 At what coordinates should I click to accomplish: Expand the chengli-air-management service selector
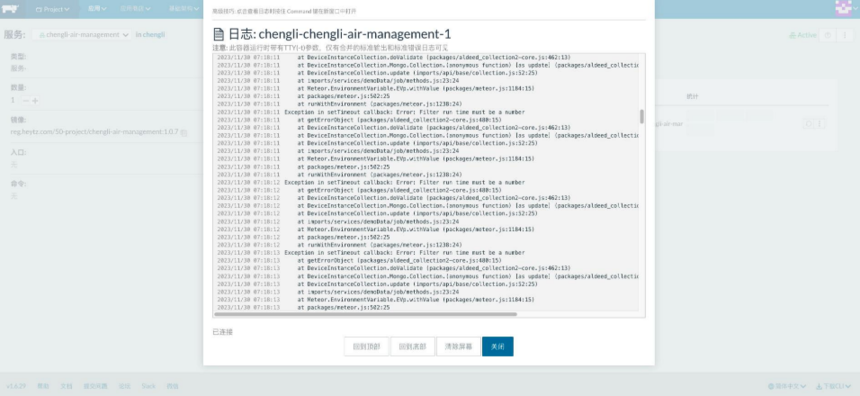coord(82,35)
